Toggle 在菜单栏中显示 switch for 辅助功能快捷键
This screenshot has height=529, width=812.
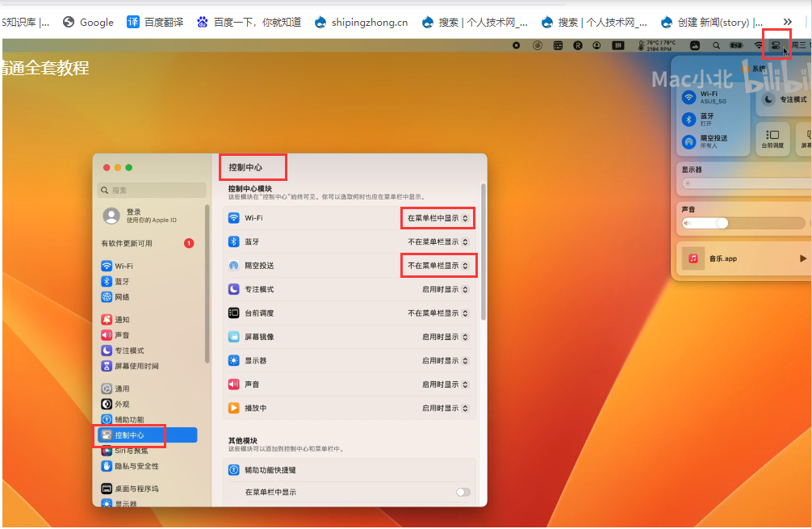point(463,492)
